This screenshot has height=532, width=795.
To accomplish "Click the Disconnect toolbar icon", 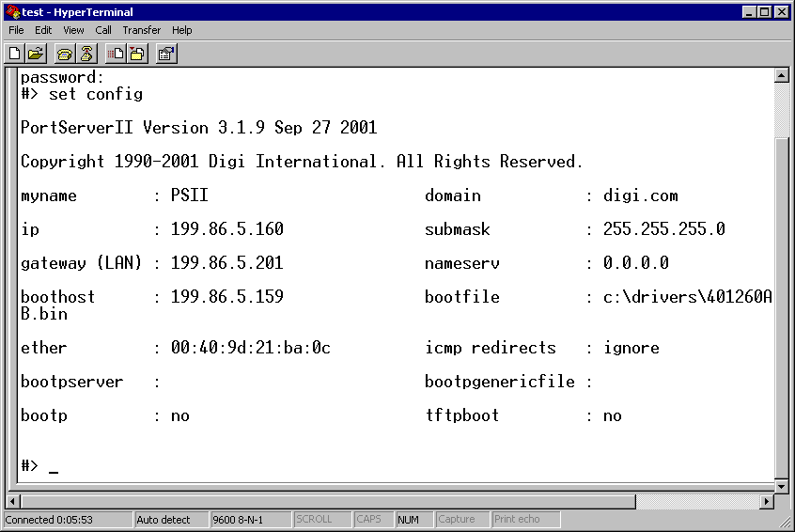I will (x=86, y=54).
